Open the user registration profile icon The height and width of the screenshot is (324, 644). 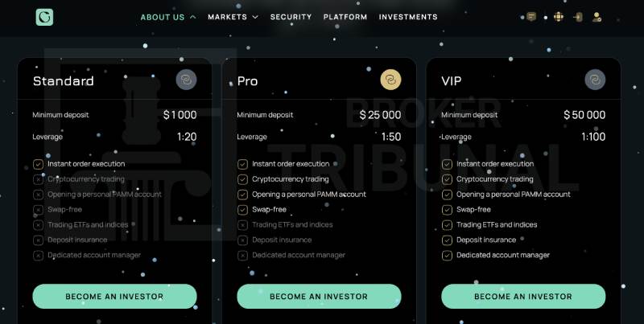tap(597, 17)
